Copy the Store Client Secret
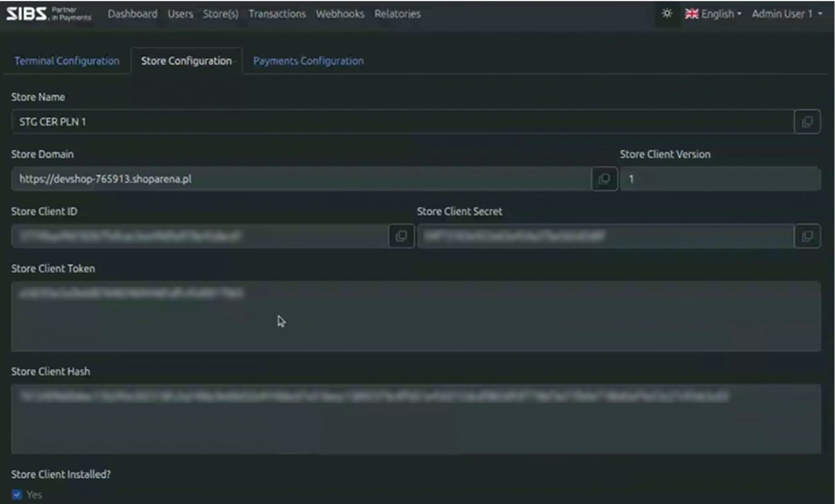The height and width of the screenshot is (504, 835). coord(807,236)
